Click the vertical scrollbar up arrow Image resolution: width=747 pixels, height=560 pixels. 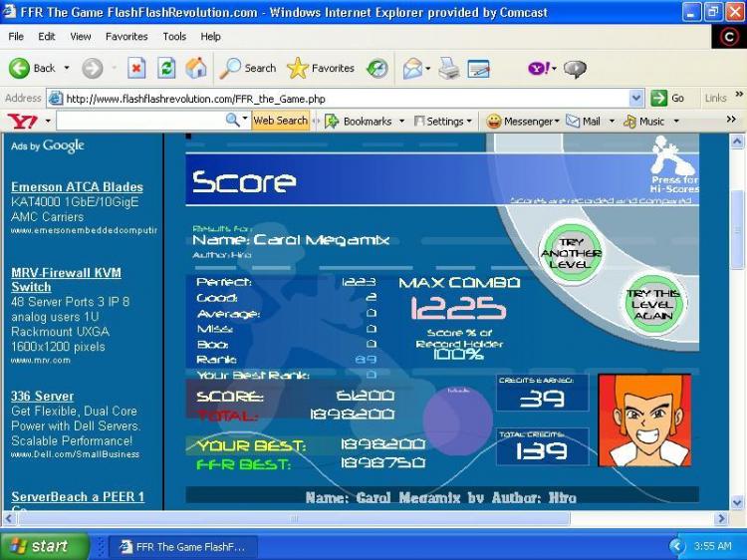pos(736,141)
